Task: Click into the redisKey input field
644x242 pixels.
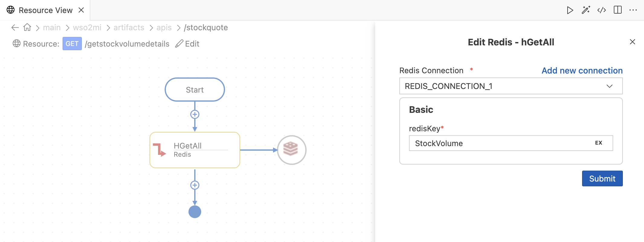Action: pyautogui.click(x=498, y=143)
